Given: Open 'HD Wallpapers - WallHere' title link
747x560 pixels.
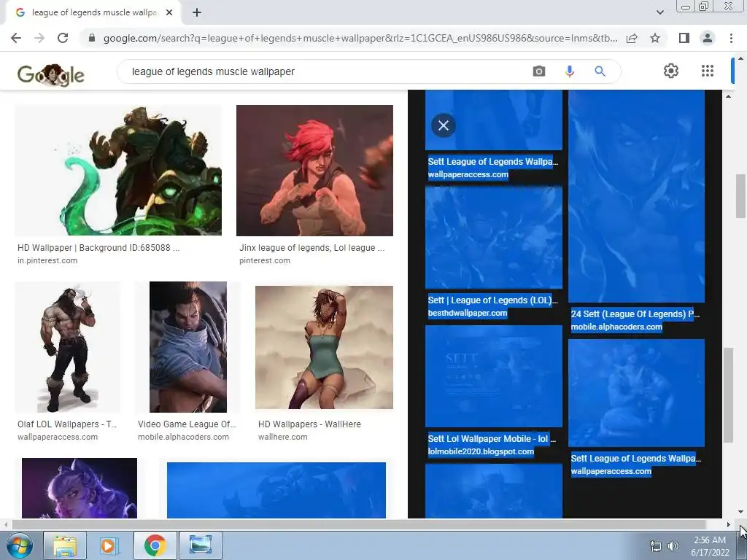Looking at the screenshot, I should tap(309, 424).
